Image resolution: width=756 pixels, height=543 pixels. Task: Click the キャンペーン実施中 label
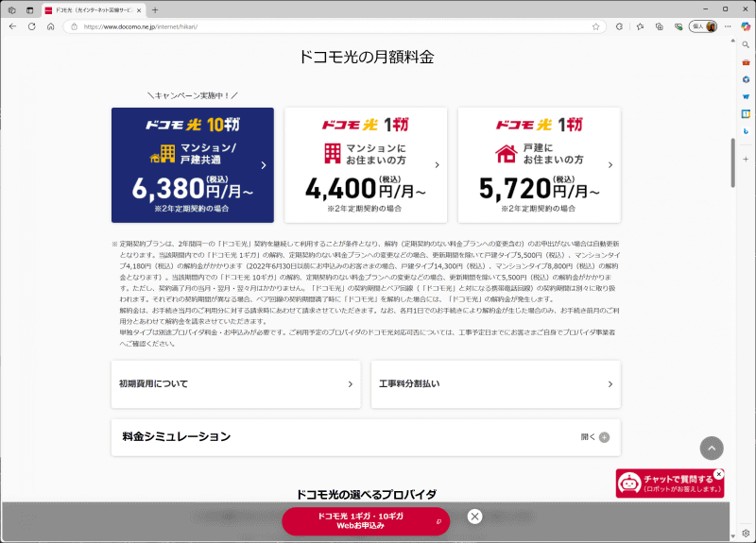click(x=193, y=95)
